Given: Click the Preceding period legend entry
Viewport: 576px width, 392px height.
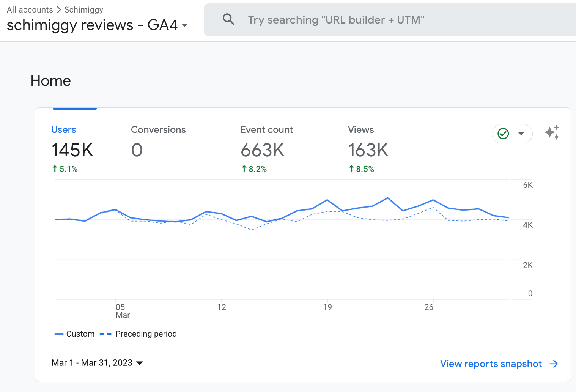Looking at the screenshot, I should (x=138, y=334).
